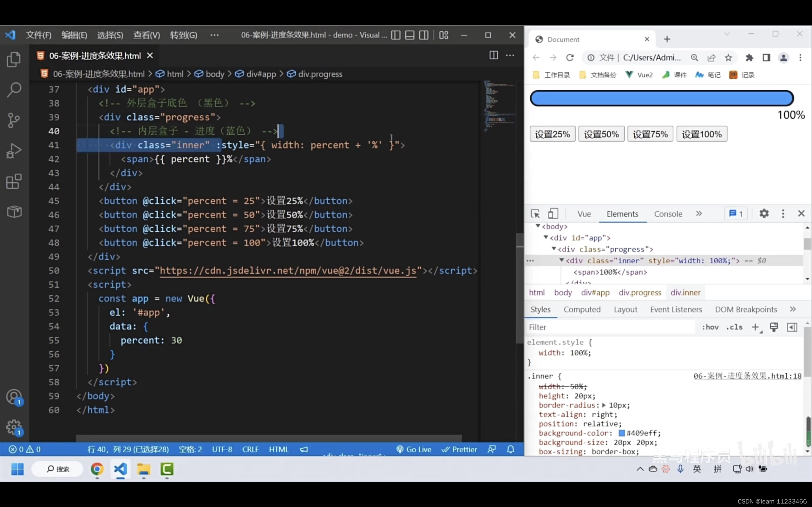Open the Explorer view in VS Code sidebar

click(x=14, y=60)
